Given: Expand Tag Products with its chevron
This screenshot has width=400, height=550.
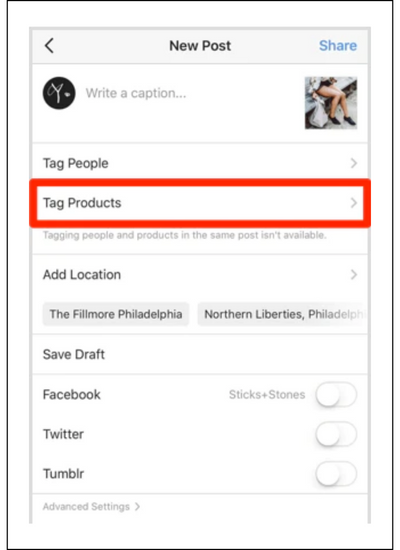Looking at the screenshot, I should coord(354,203).
